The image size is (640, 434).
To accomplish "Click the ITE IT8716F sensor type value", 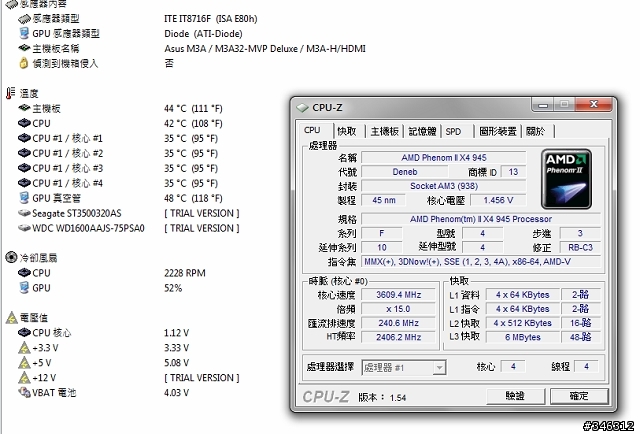I will click(x=211, y=19).
